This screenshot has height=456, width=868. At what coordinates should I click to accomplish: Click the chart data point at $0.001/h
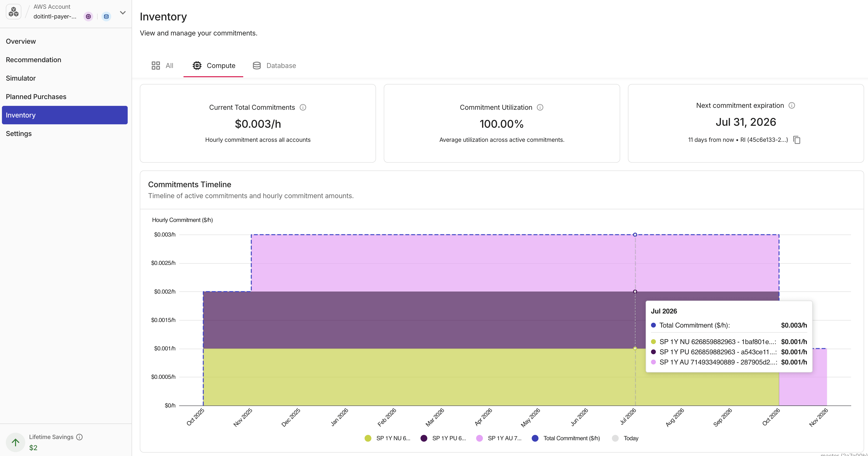tap(635, 348)
